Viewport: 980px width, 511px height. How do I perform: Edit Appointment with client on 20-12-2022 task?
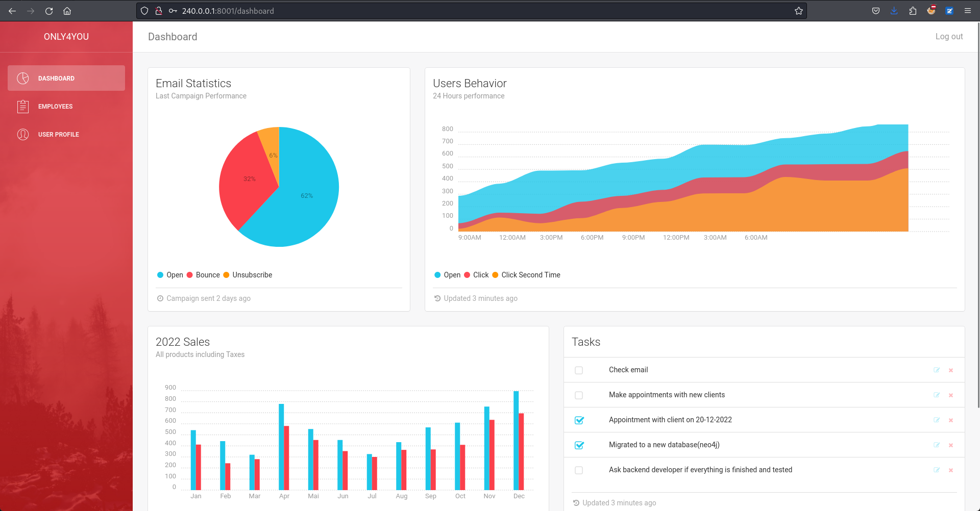pyautogui.click(x=937, y=420)
